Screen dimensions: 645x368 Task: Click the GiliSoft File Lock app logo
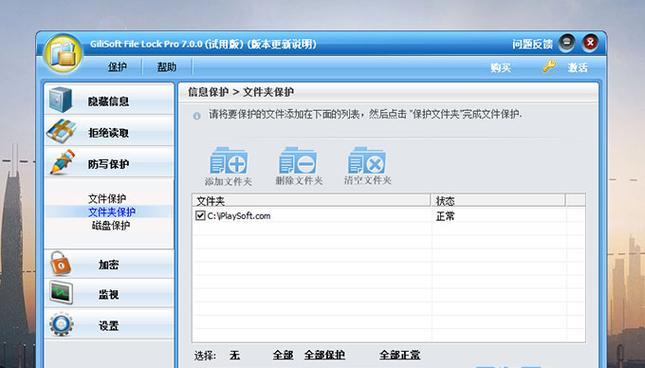tap(63, 53)
